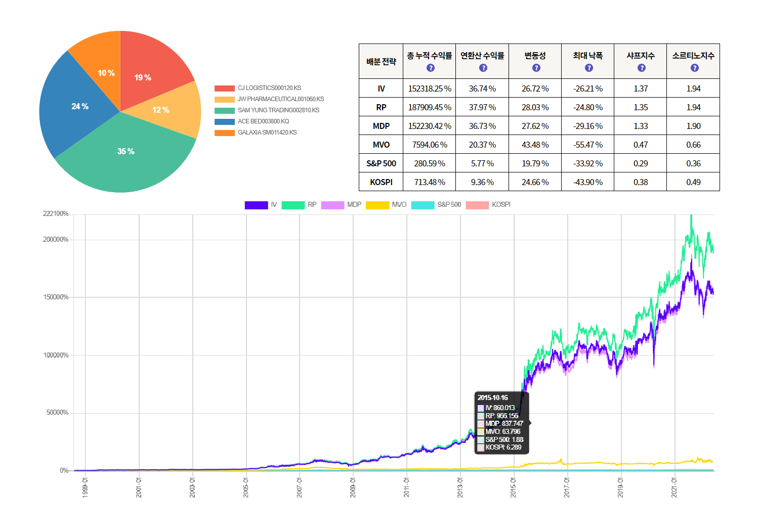Click SAM YUNG TRADING legend label

click(x=278, y=110)
